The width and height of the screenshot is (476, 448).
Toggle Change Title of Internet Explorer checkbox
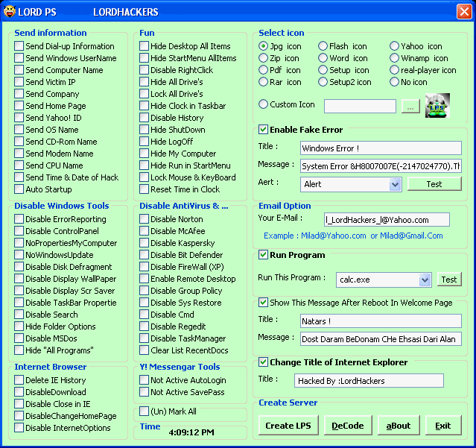264,362
